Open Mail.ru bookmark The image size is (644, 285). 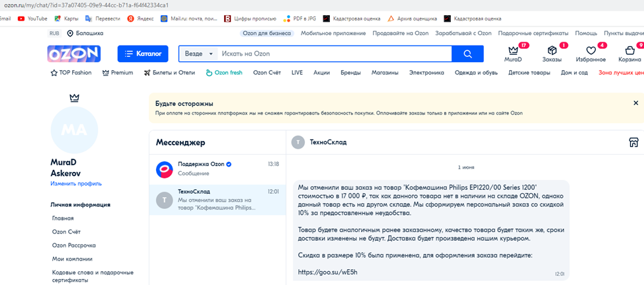[189, 19]
